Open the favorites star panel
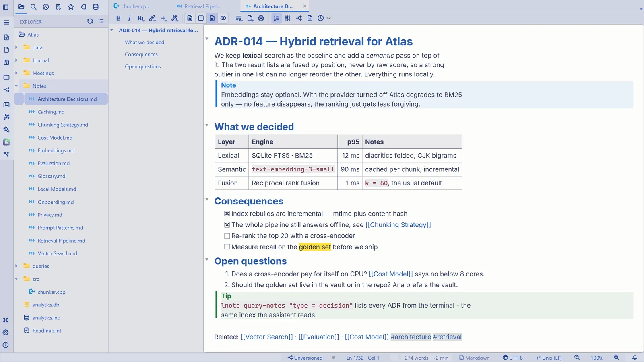 71,7
